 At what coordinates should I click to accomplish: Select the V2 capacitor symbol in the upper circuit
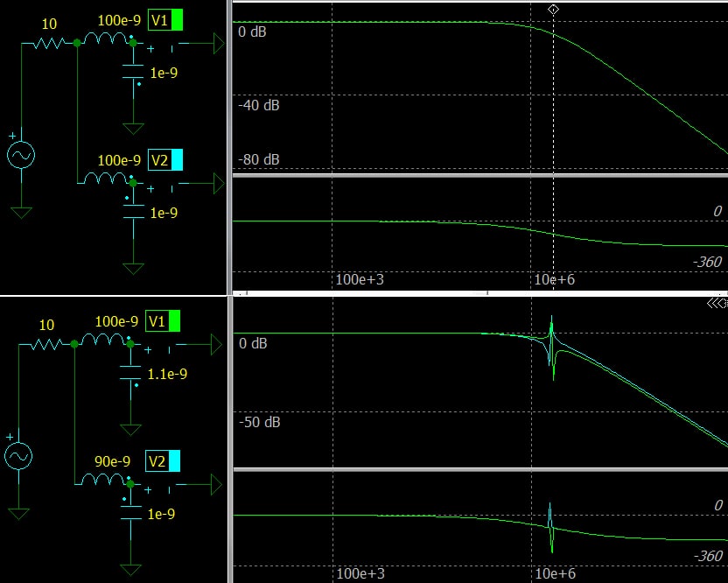tap(133, 212)
